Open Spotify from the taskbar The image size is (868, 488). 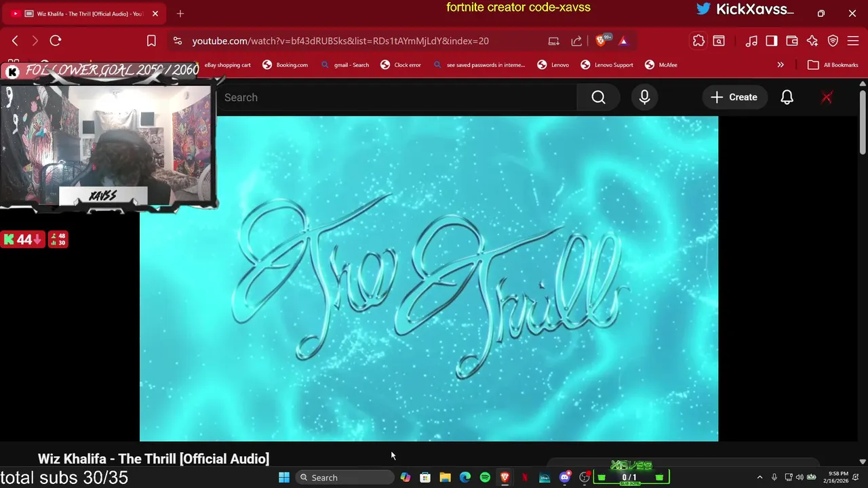coord(485,477)
